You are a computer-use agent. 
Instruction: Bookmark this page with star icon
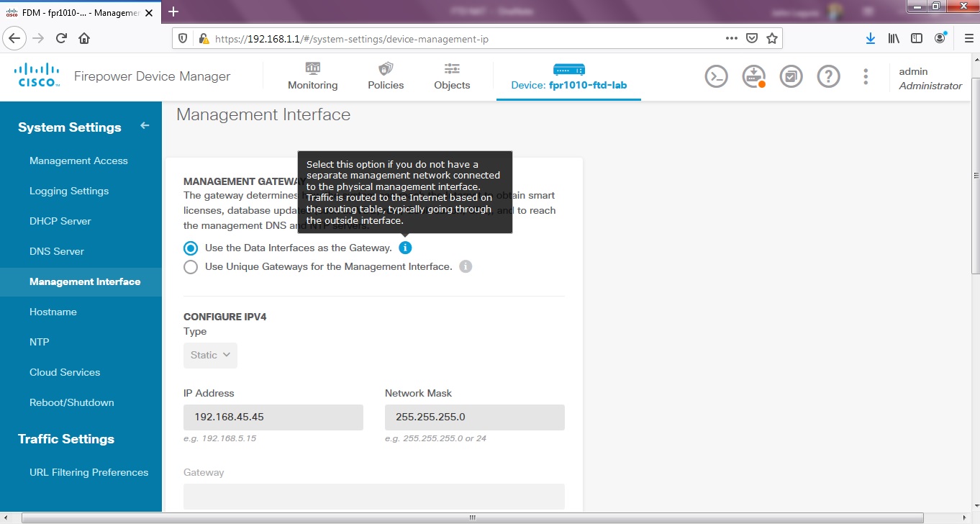tap(772, 39)
